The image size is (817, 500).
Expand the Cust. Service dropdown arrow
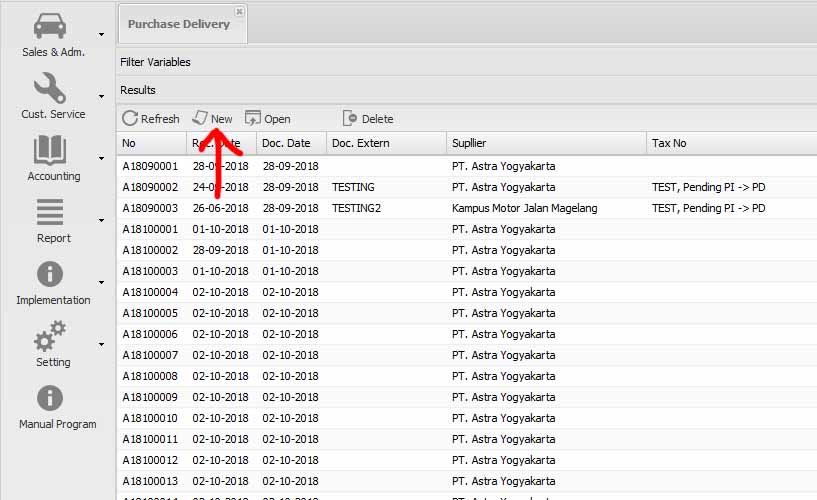pyautogui.click(x=102, y=97)
